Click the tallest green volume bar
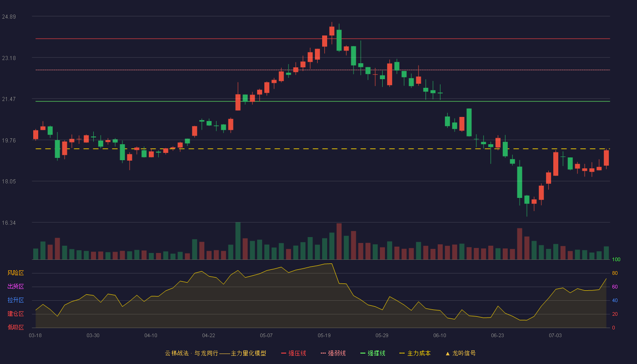This screenshot has width=637, height=364. pos(238,241)
